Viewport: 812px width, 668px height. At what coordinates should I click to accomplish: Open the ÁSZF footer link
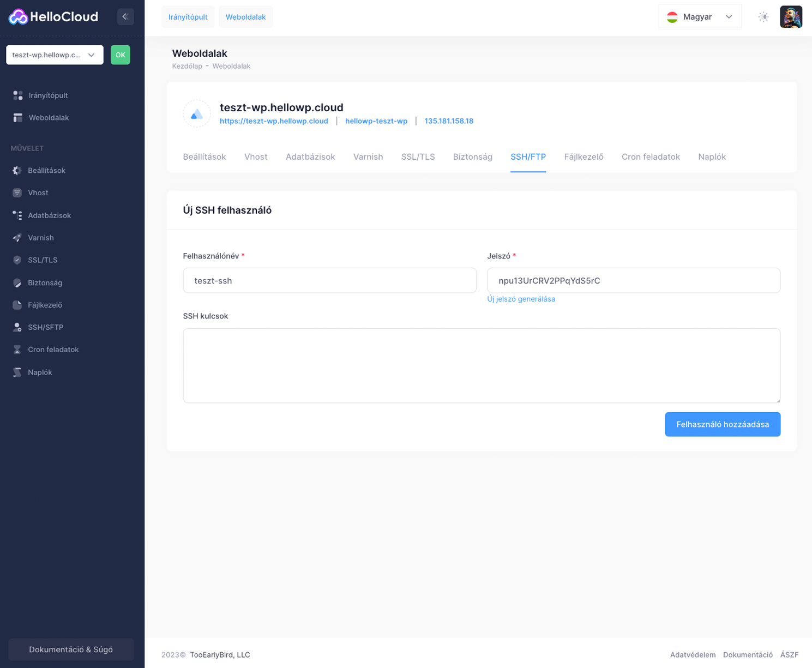(x=789, y=655)
